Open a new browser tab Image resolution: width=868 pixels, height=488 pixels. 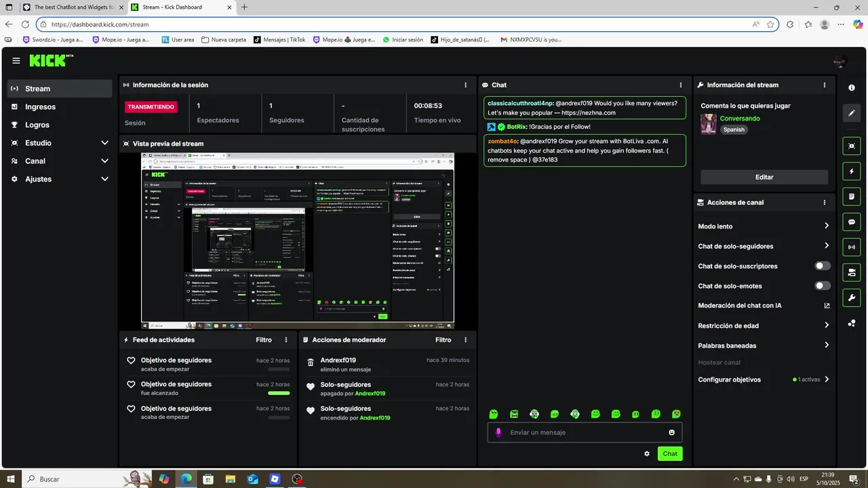[x=244, y=7]
